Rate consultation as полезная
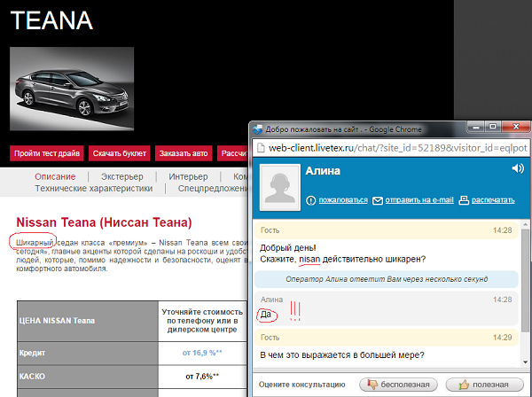 point(484,385)
